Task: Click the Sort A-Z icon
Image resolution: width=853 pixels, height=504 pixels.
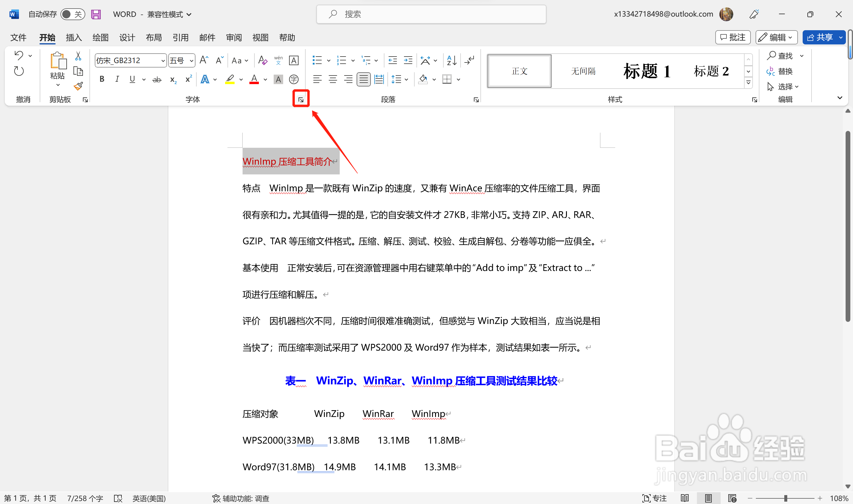Action: [x=451, y=60]
